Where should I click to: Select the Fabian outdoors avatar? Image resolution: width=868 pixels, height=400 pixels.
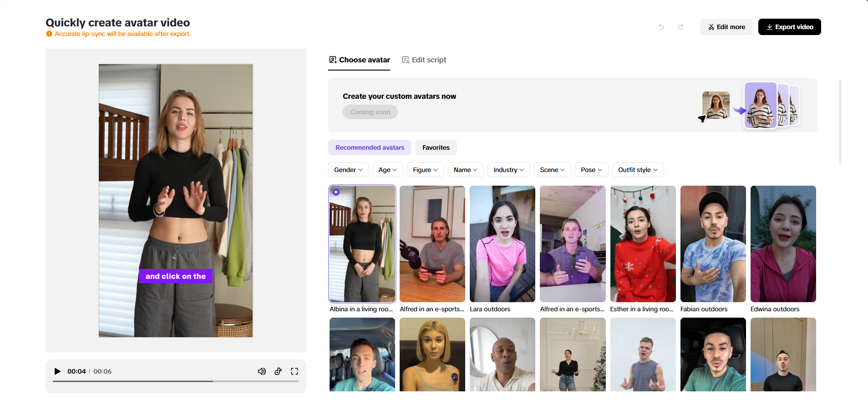click(713, 244)
